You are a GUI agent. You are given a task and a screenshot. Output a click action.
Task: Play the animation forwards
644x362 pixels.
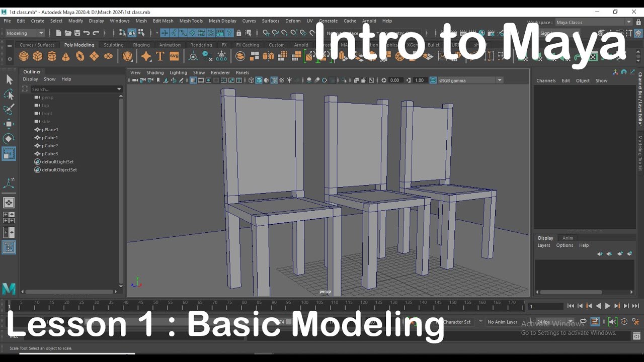point(608,306)
